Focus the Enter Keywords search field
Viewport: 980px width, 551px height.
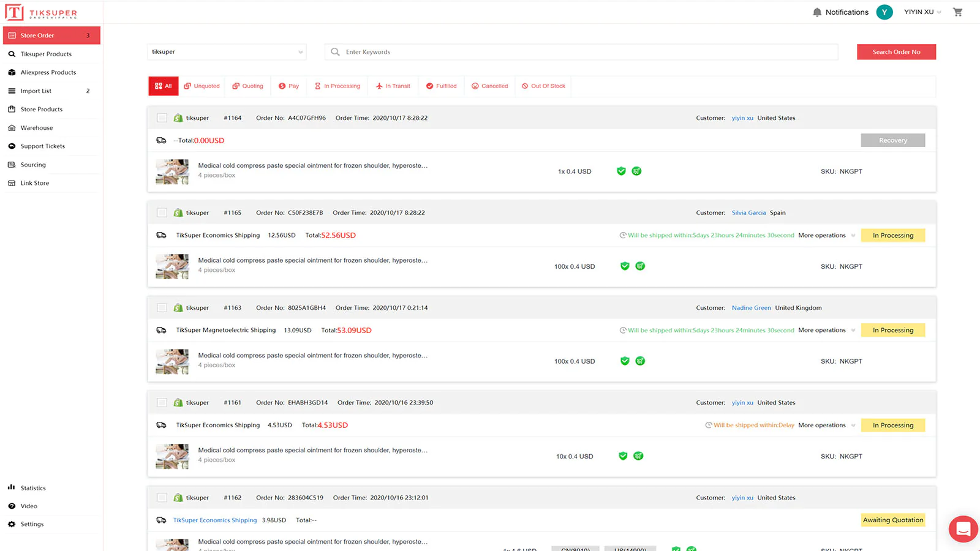[x=581, y=52]
